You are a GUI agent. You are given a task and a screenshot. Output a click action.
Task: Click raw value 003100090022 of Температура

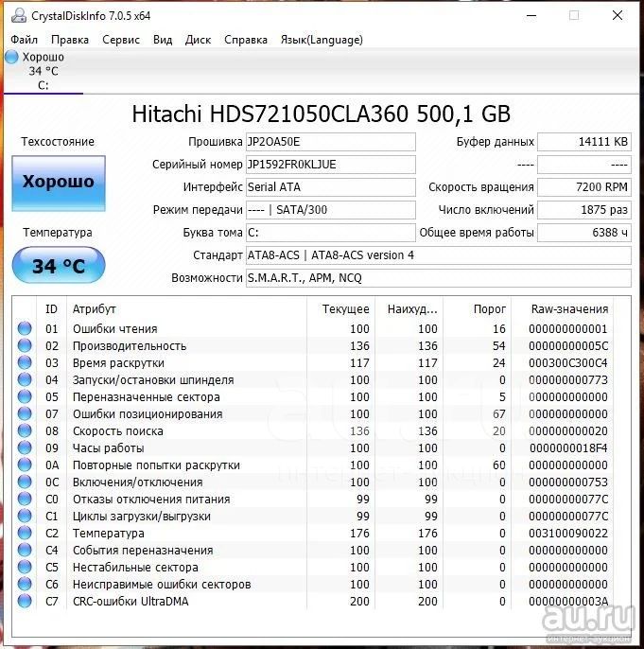point(568,534)
